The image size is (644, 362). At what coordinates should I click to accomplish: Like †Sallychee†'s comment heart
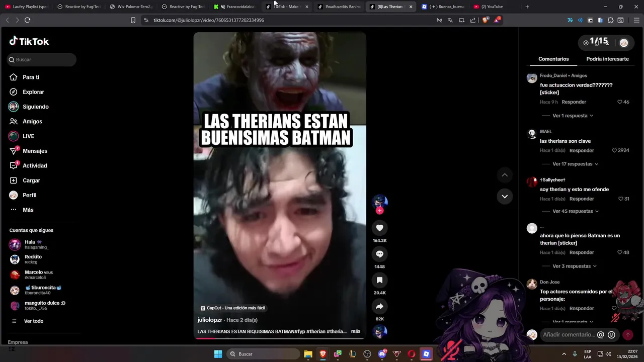620,199
